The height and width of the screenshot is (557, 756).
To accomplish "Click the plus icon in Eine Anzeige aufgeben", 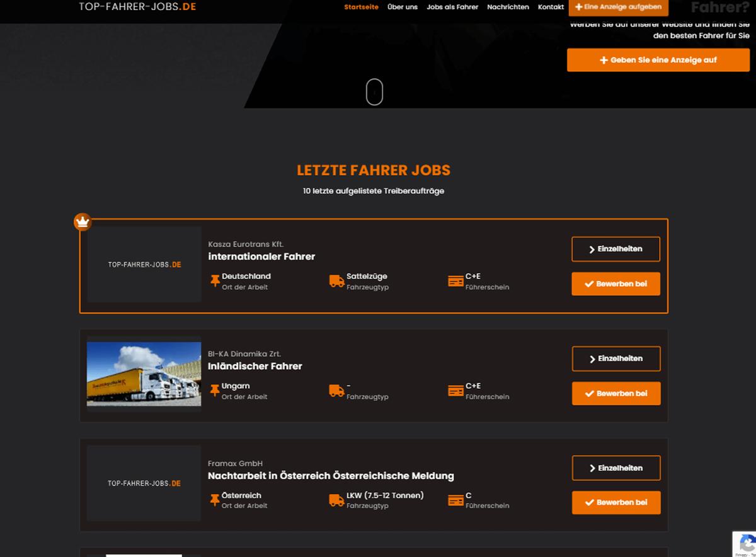I will coord(578,7).
